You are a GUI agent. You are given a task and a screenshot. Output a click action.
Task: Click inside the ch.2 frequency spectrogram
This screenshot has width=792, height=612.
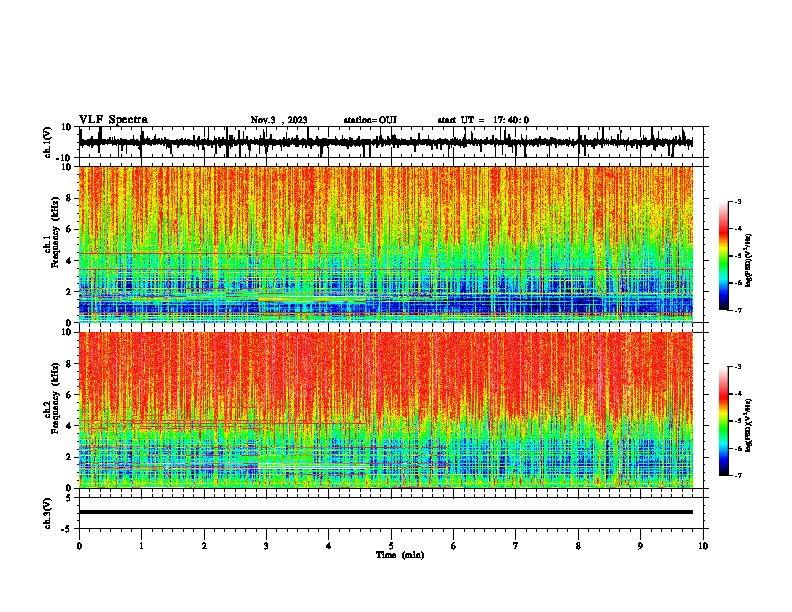pos(385,410)
